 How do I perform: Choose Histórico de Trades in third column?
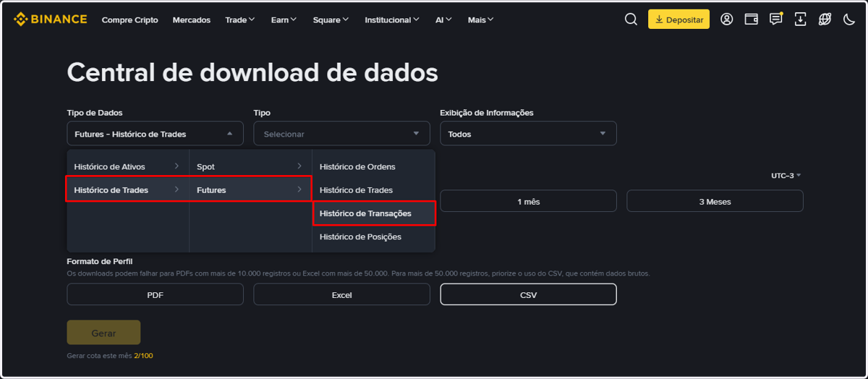pos(373,190)
